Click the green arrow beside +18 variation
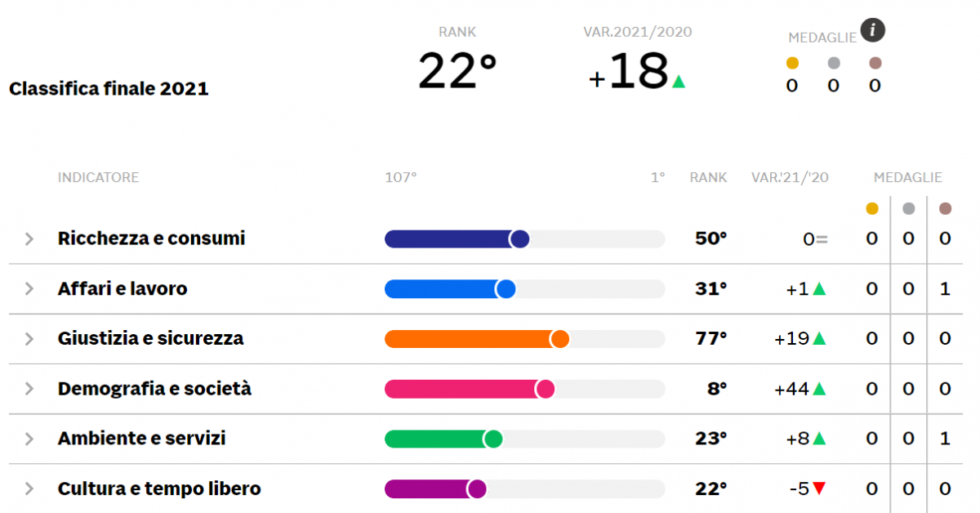The width and height of the screenshot is (980, 513). pyautogui.click(x=678, y=81)
